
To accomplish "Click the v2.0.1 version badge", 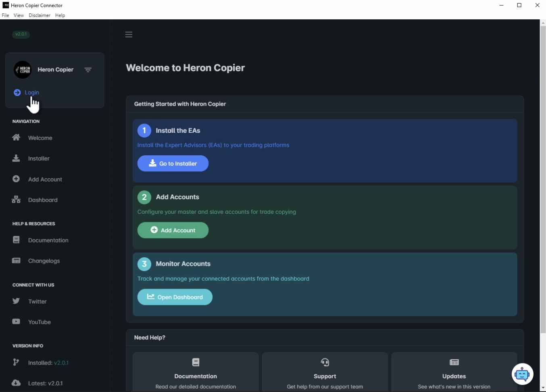I will tap(21, 34).
